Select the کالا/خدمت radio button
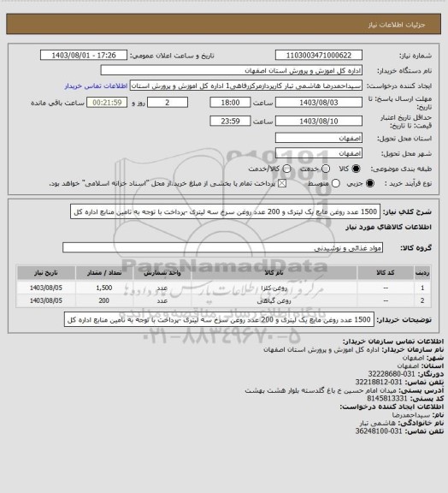 286,169
